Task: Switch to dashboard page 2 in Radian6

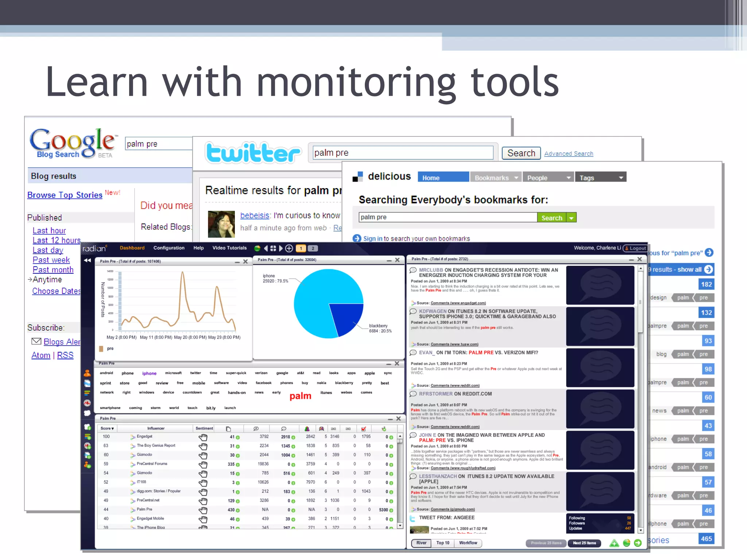Action: [313, 248]
